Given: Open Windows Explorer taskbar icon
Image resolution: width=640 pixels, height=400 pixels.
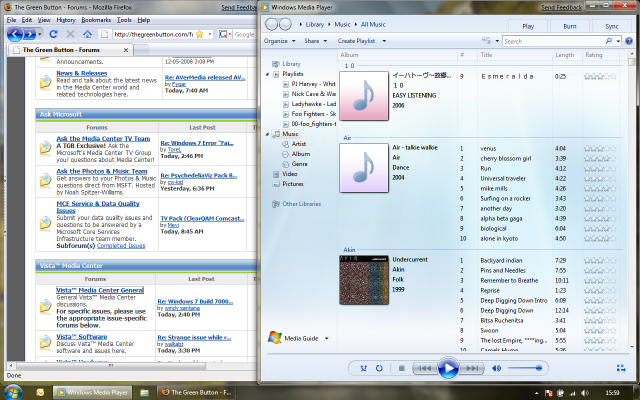Looking at the screenshot, I should point(144,393).
